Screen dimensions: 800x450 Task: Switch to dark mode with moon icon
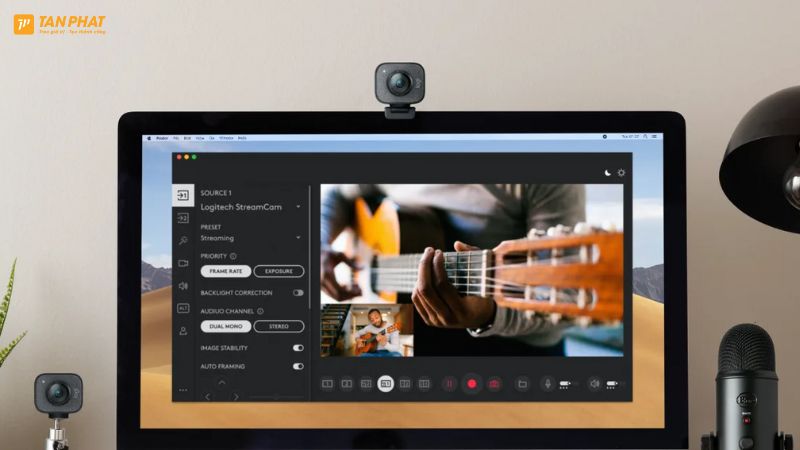point(608,173)
